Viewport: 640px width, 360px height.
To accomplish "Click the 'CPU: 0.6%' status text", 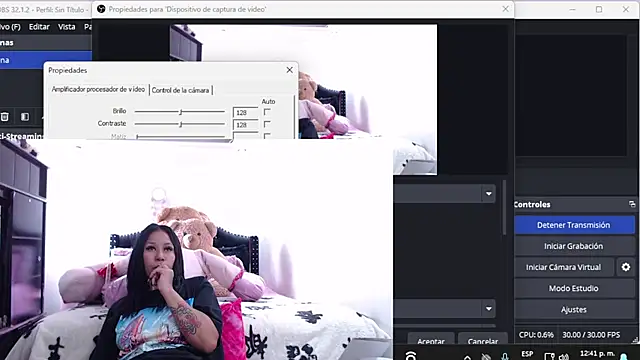I will click(x=536, y=335).
